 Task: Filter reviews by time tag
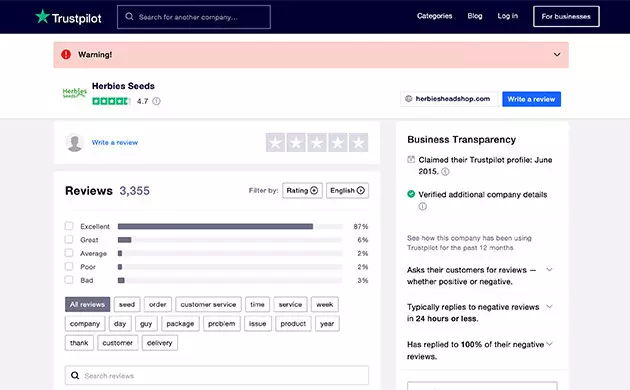click(x=258, y=304)
